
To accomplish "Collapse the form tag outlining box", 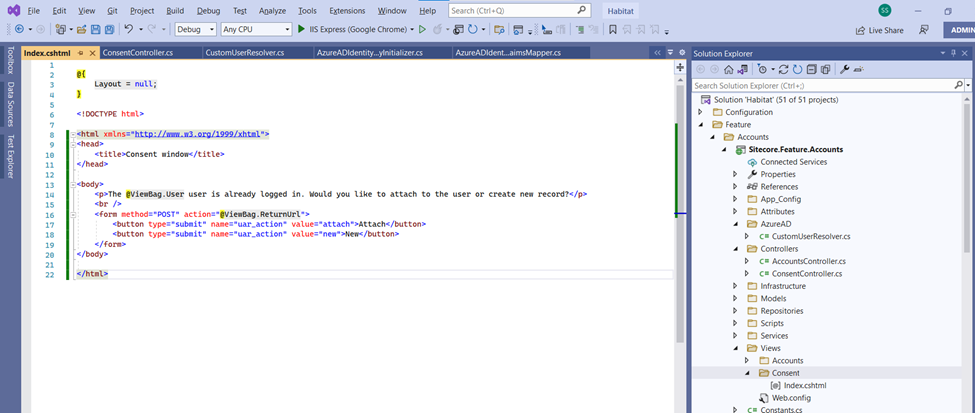I will click(73, 214).
